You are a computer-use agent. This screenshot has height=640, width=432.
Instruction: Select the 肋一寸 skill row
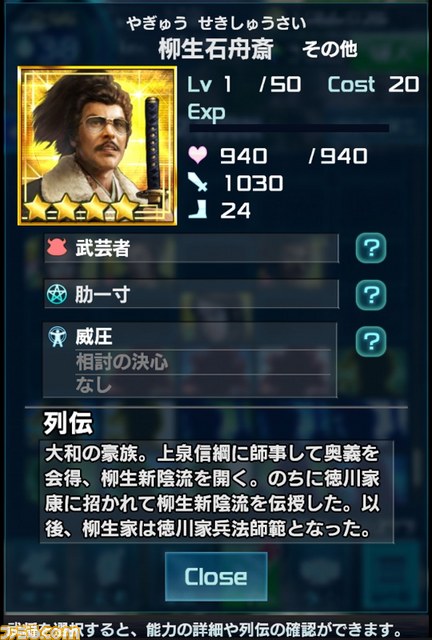(191, 294)
